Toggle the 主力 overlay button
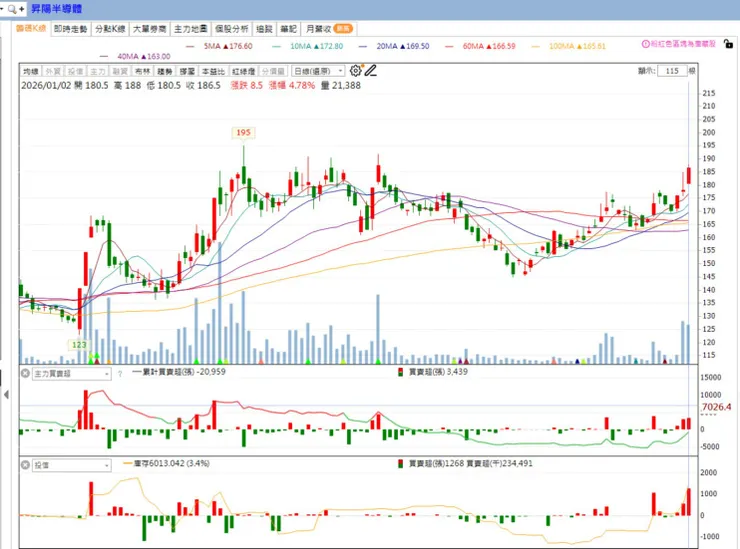The image size is (740, 549). (97, 71)
